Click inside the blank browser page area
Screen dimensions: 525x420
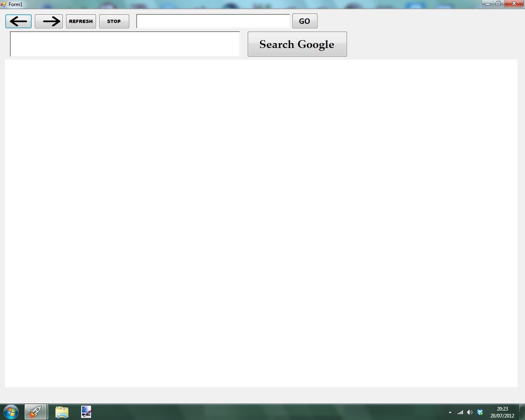[x=261, y=223]
